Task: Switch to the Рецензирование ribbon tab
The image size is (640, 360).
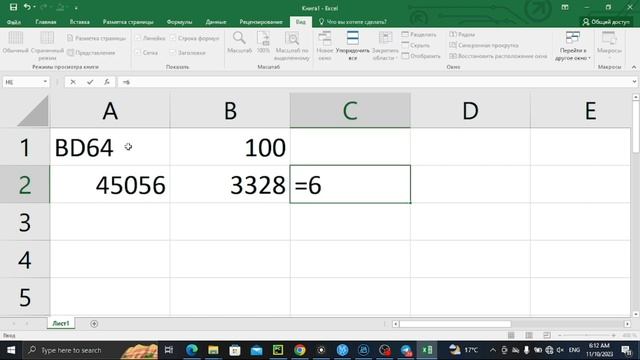Action: [261, 22]
